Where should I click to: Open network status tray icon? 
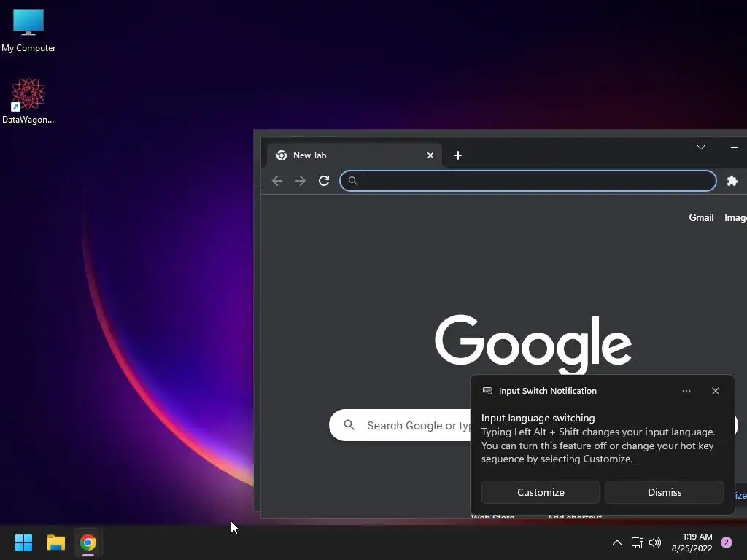tap(637, 542)
